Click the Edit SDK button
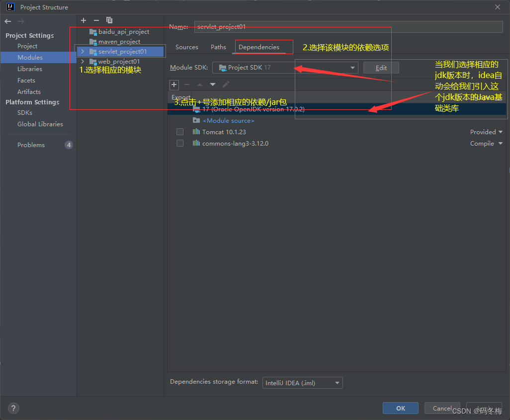510x420 pixels. [x=381, y=68]
